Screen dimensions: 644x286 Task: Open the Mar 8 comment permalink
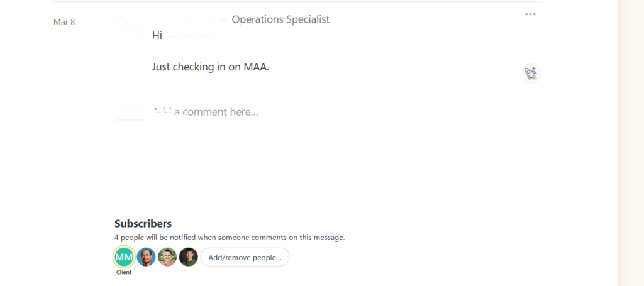(64, 22)
